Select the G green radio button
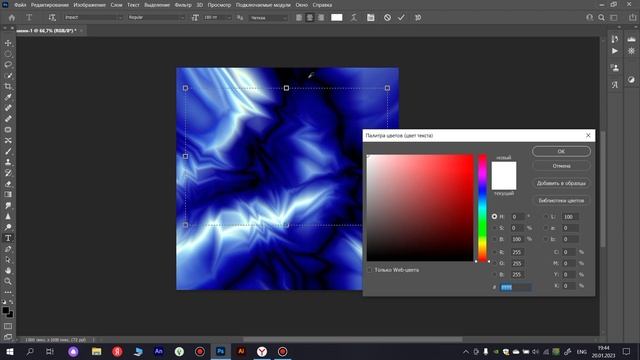 494,263
